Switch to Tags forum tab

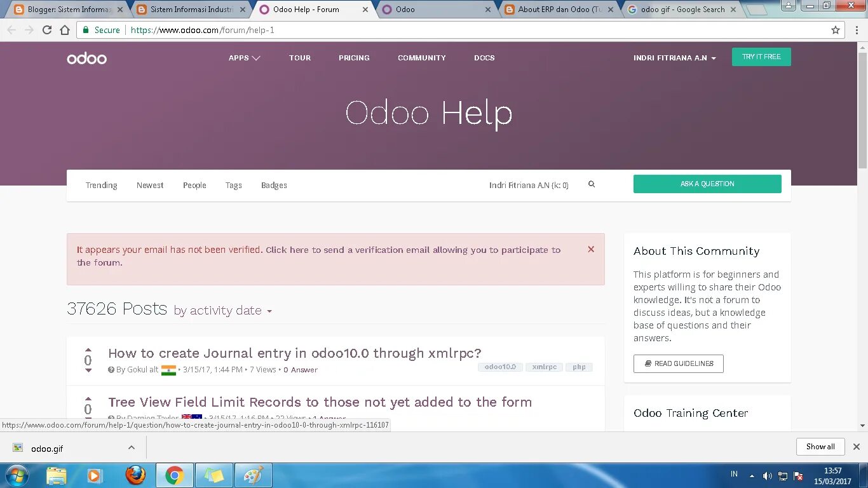[234, 186]
